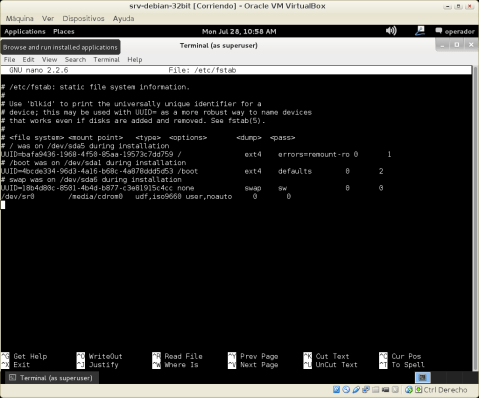This screenshot has width=479, height=398.
Task: Click the shared folders status icon
Action: coord(376,390)
